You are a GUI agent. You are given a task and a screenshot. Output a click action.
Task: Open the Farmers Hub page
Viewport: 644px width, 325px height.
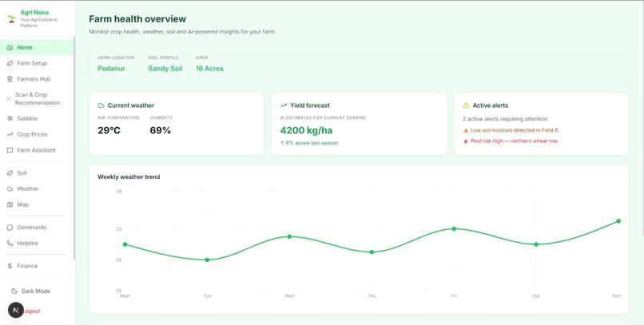37,79
